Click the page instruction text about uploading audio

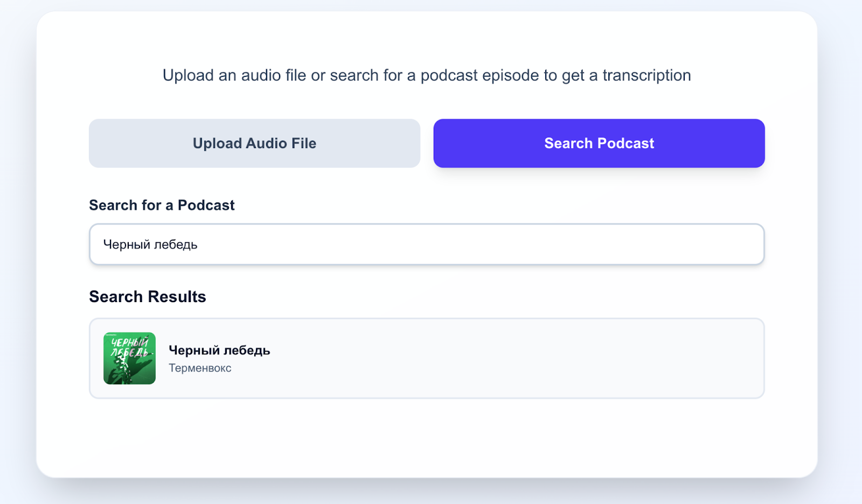426,75
